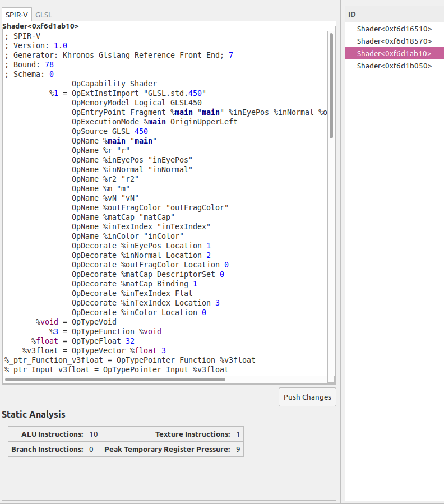Click the OpDecorate %inTexIndex Flat line
Image resolution: width=444 pixels, height=504 pixels.
[132, 293]
